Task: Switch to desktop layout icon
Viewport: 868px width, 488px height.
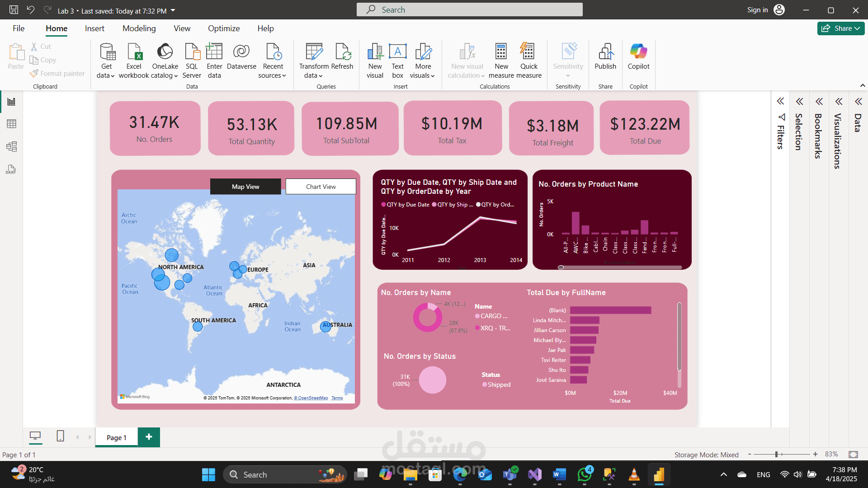Action: pyautogui.click(x=35, y=436)
